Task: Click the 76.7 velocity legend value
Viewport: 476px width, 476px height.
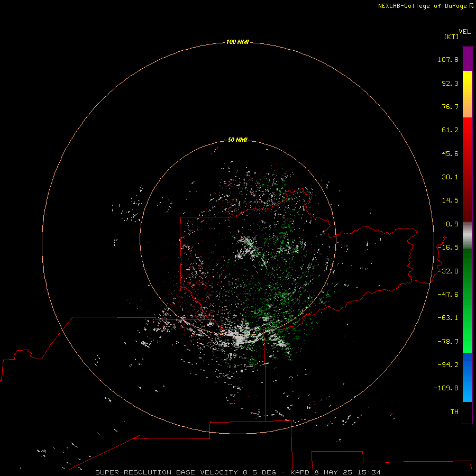Action: [x=450, y=106]
